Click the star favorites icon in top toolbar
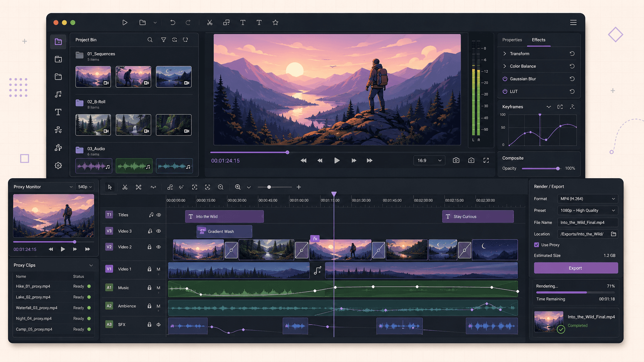Viewport: 644px width, 362px height. 275,23
